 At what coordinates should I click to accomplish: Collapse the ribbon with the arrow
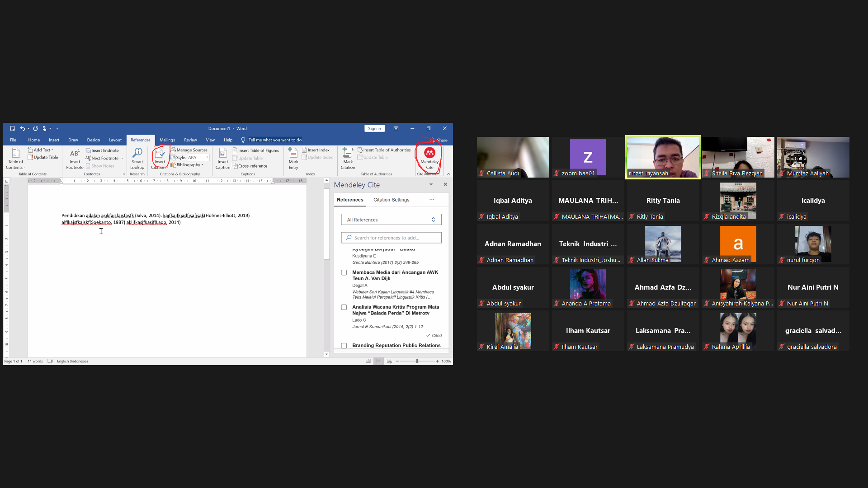pyautogui.click(x=448, y=174)
